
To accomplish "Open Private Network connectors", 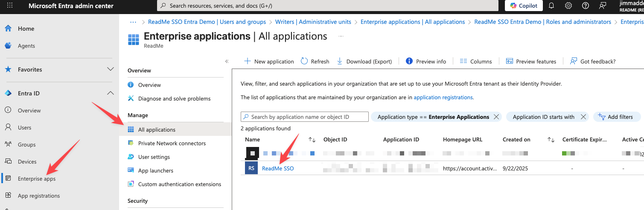I will click(172, 143).
